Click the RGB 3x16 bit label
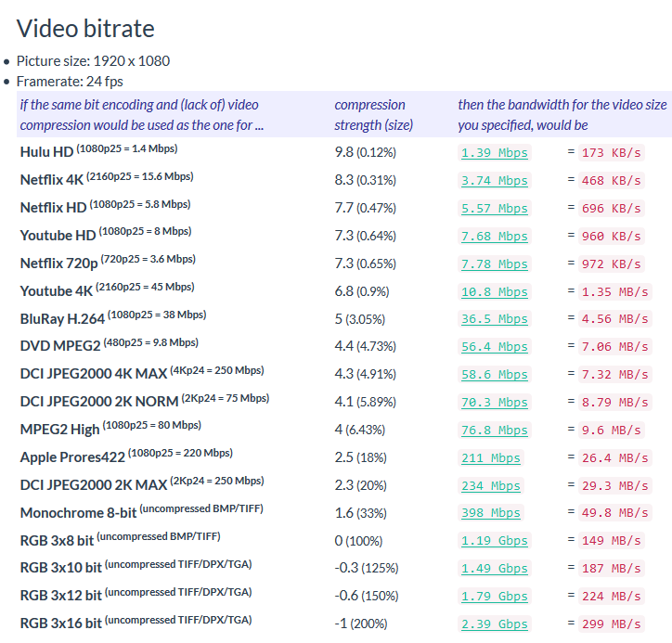Image resolution: width=672 pixels, height=643 pixels. click(x=61, y=624)
